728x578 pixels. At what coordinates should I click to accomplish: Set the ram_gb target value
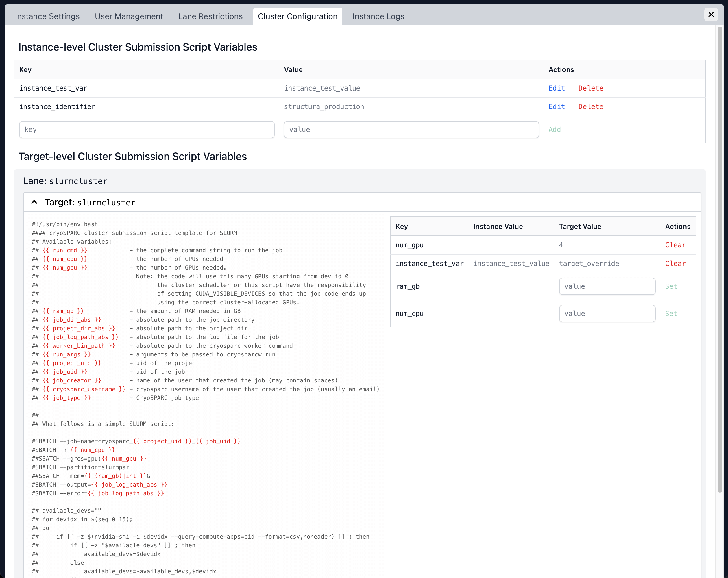coord(671,286)
